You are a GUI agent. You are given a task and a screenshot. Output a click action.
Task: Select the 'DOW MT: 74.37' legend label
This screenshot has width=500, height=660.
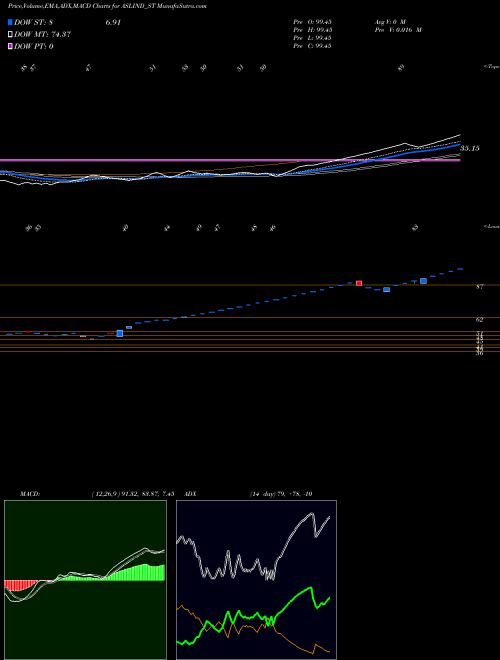coord(42,35)
